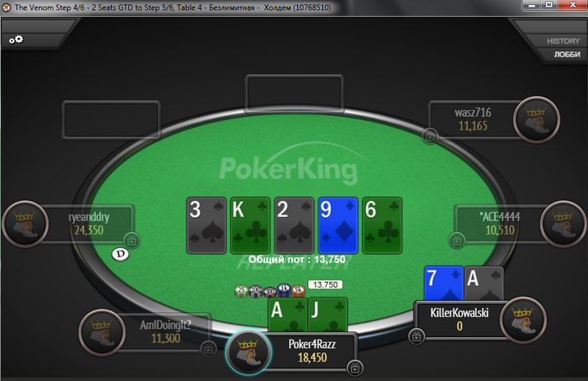The height and width of the screenshot is (381, 588).
Task: Click *ACE4444's video camera icon
Action: (457, 241)
